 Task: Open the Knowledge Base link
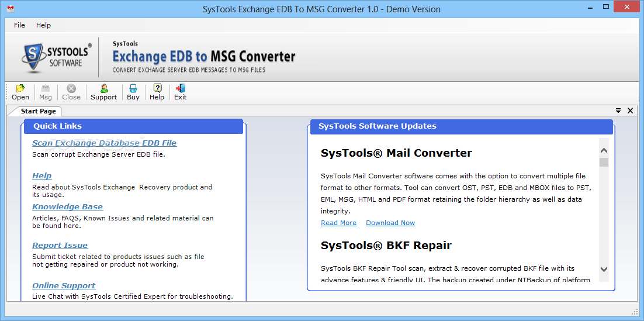point(68,207)
